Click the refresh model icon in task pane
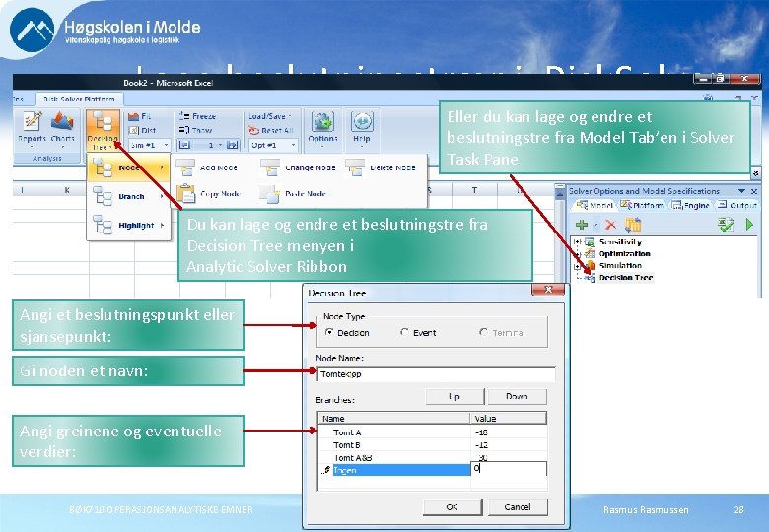Screen dimensions: 769x532 [x=633, y=225]
